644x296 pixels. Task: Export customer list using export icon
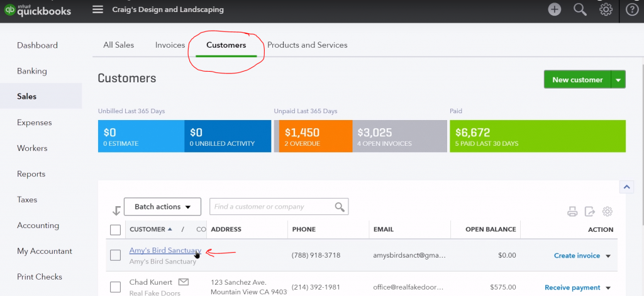click(x=590, y=212)
